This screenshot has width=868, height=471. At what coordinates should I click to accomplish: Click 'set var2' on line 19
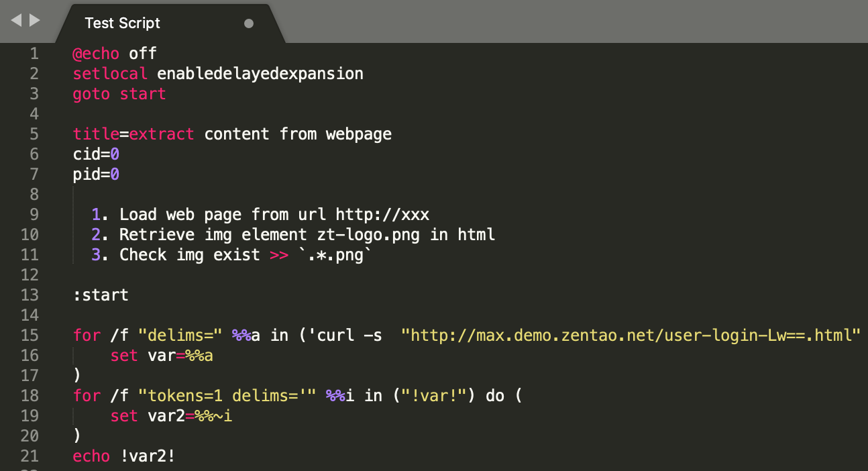click(148, 416)
